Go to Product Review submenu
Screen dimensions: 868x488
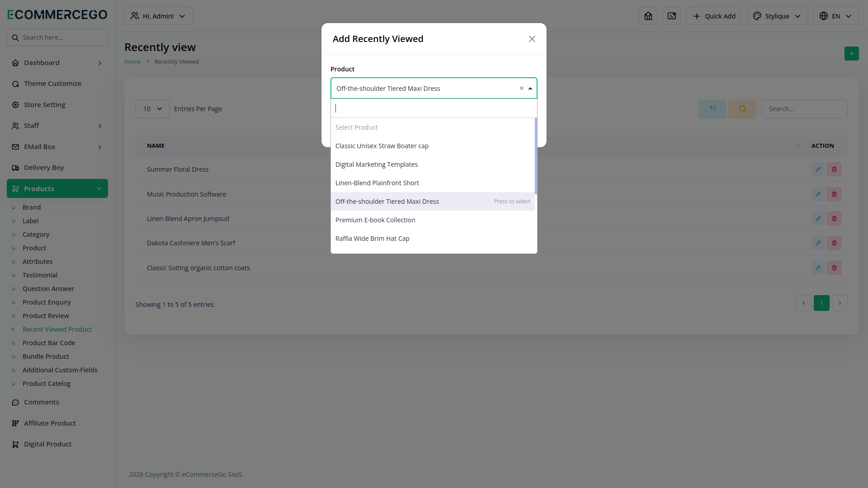pyautogui.click(x=46, y=316)
